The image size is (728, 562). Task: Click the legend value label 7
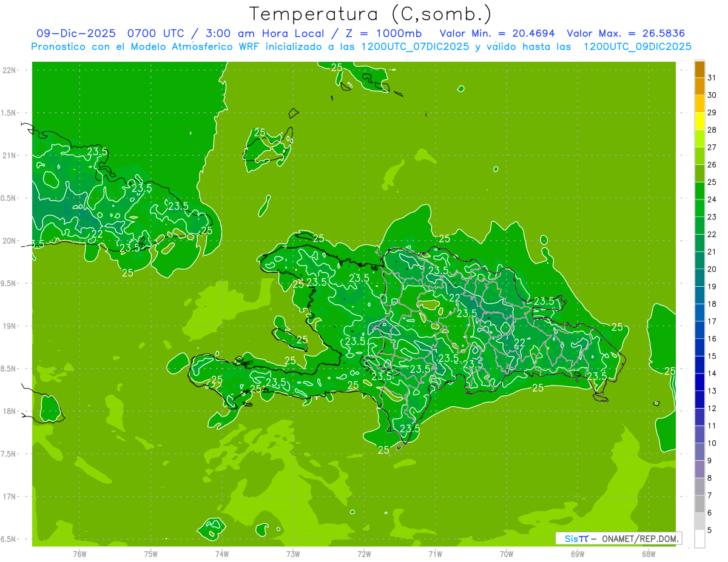(x=710, y=496)
